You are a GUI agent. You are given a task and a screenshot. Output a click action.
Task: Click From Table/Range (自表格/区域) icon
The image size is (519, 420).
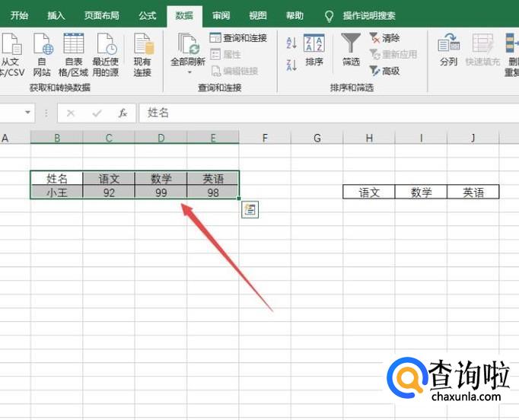(x=74, y=52)
